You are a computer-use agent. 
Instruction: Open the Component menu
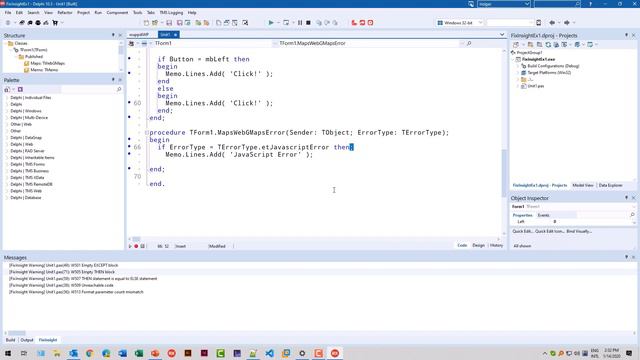(117, 13)
